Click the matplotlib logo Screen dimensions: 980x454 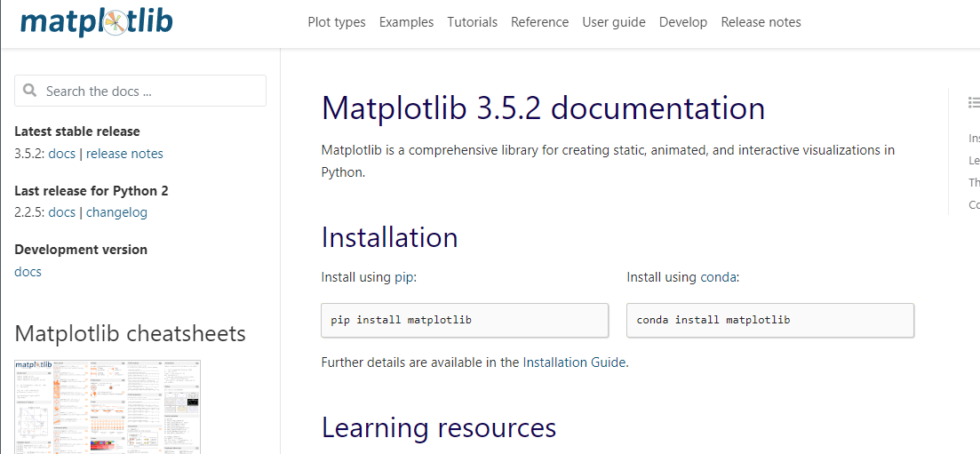pyautogui.click(x=96, y=21)
